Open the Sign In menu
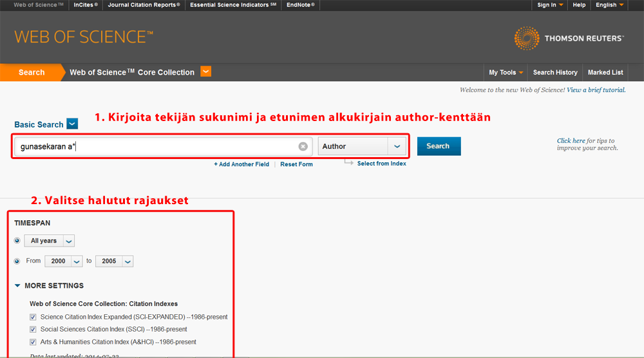644x358 pixels. (550, 5)
